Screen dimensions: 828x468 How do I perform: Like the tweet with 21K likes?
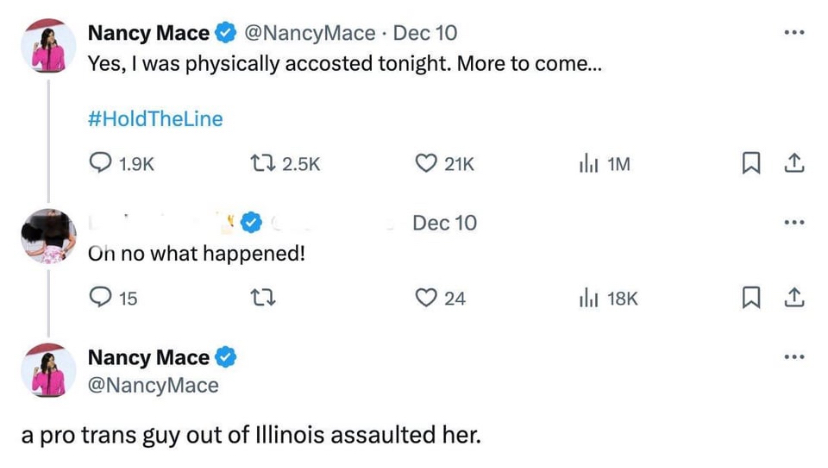[427, 164]
